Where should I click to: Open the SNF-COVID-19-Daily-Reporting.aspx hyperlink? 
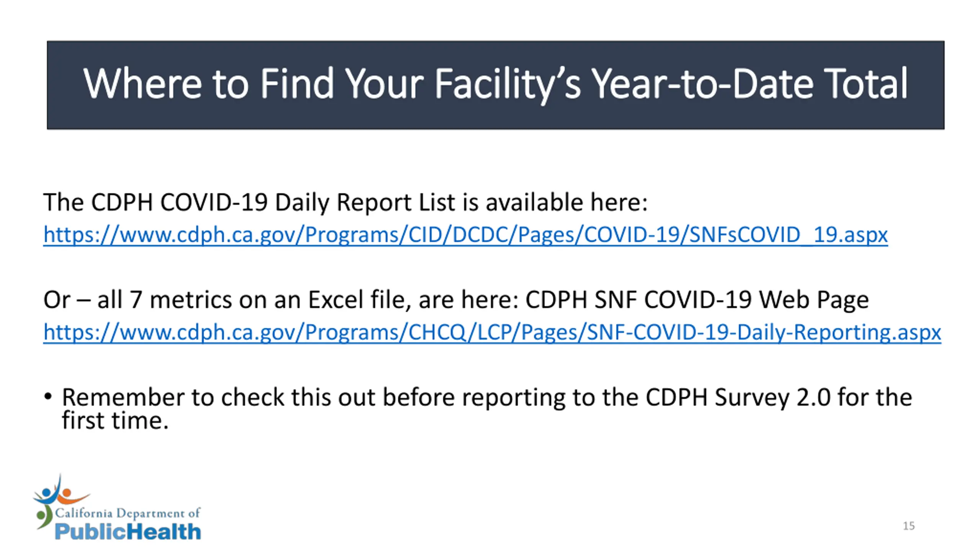492,332
